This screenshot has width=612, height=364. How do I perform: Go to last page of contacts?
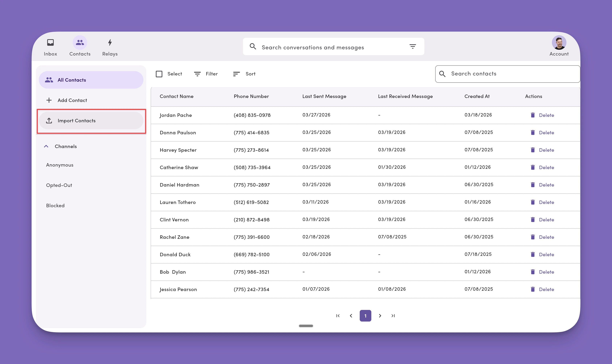pyautogui.click(x=393, y=316)
